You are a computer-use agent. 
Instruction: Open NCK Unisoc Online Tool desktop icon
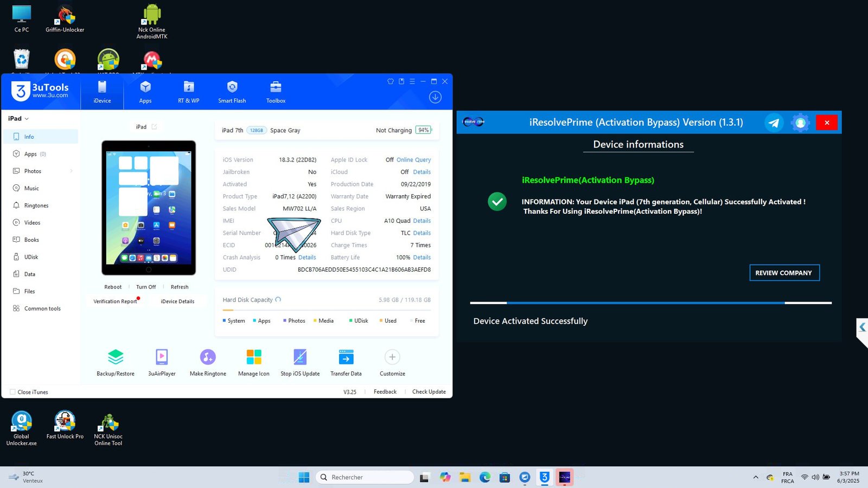point(108,429)
